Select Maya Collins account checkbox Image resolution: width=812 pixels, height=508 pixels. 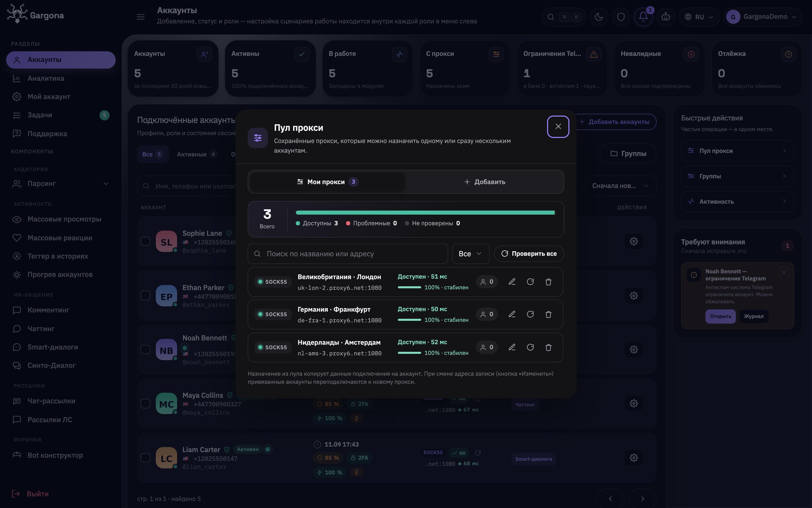(x=145, y=404)
